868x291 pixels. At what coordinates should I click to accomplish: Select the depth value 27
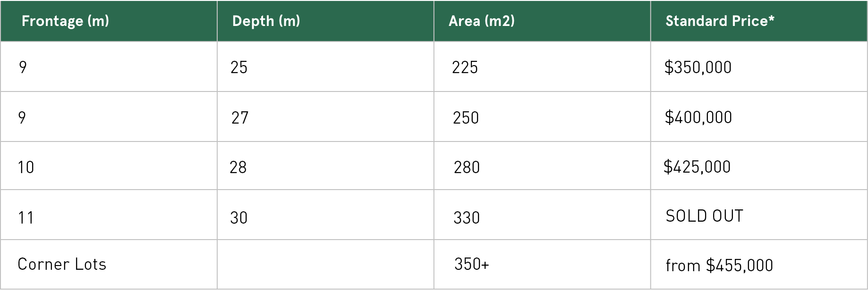point(240,118)
